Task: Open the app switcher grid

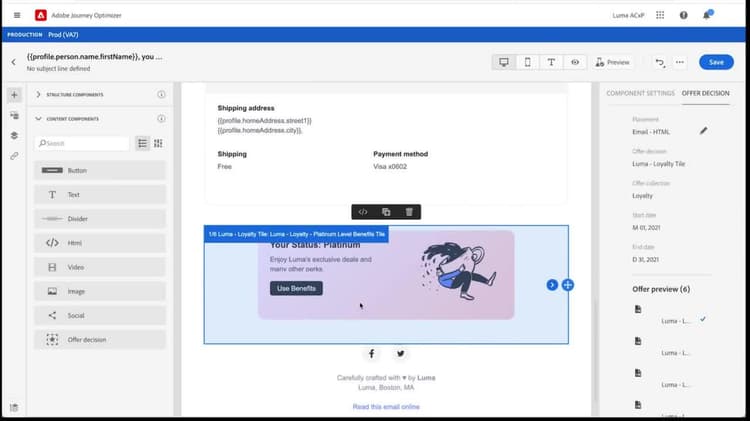Action: click(660, 15)
